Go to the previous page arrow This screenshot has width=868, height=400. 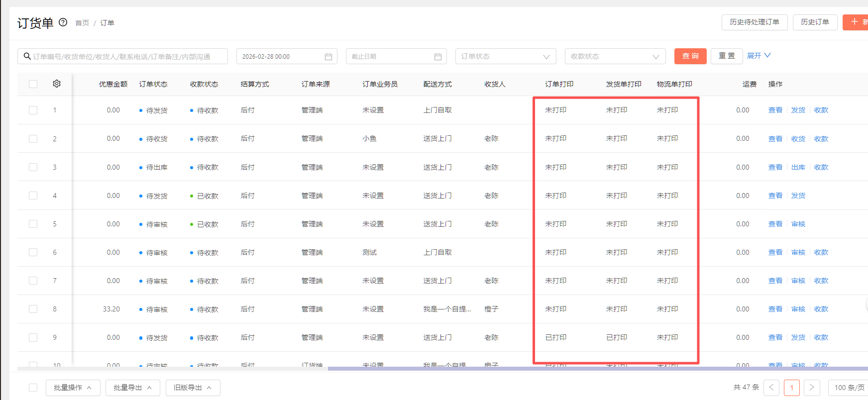[x=771, y=388]
